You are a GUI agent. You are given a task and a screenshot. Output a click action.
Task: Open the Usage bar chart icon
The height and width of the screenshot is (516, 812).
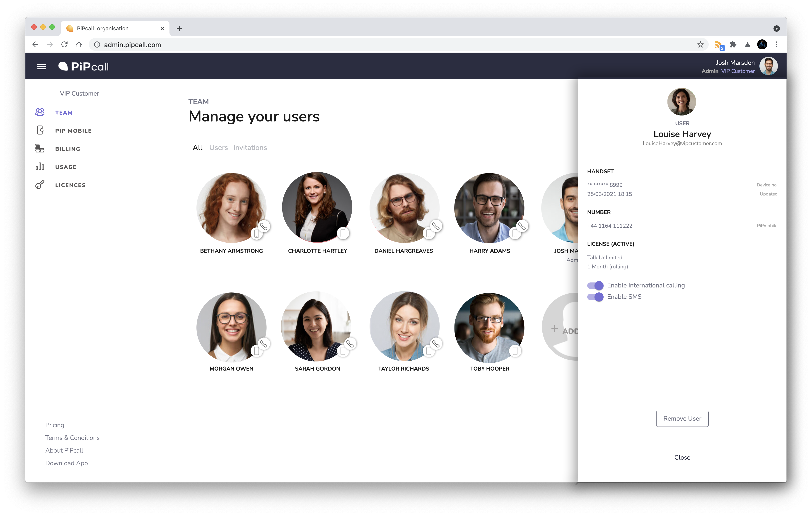pyautogui.click(x=40, y=166)
